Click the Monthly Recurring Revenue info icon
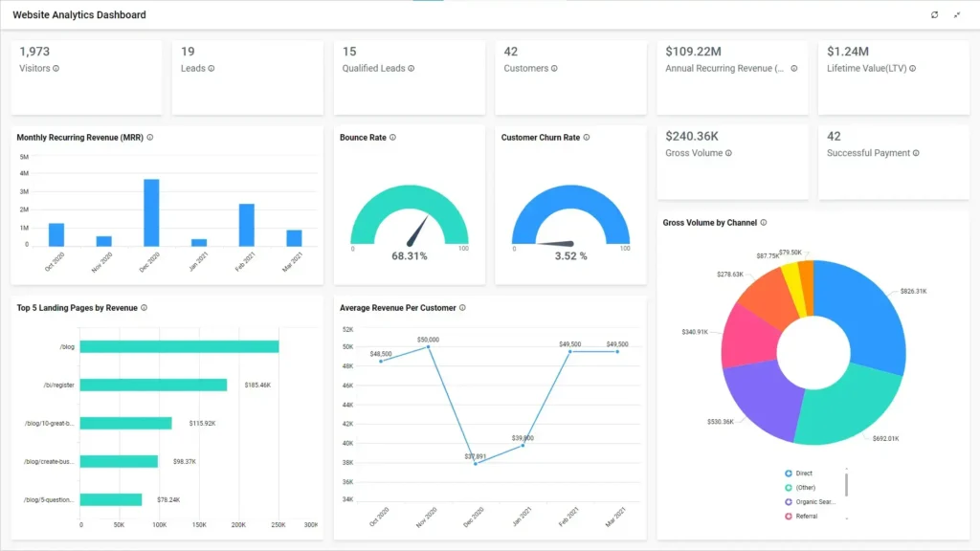This screenshot has width=980, height=551. pos(150,137)
